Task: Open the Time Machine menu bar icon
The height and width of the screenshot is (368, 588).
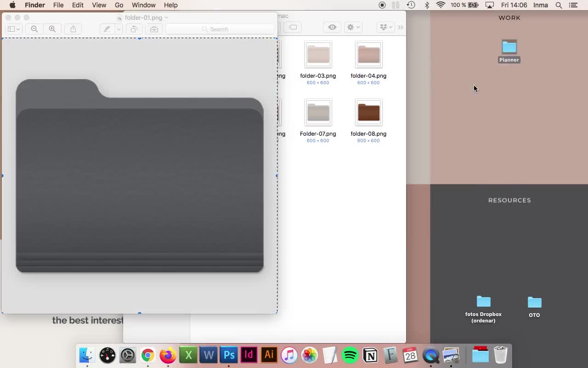Action: (x=411, y=5)
